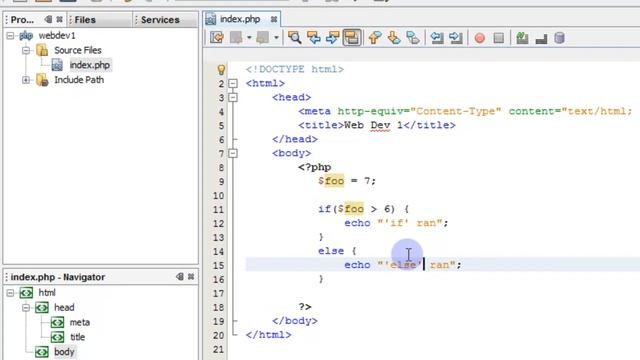
Task: Select the meta element in Navigator
Action: tap(80, 322)
